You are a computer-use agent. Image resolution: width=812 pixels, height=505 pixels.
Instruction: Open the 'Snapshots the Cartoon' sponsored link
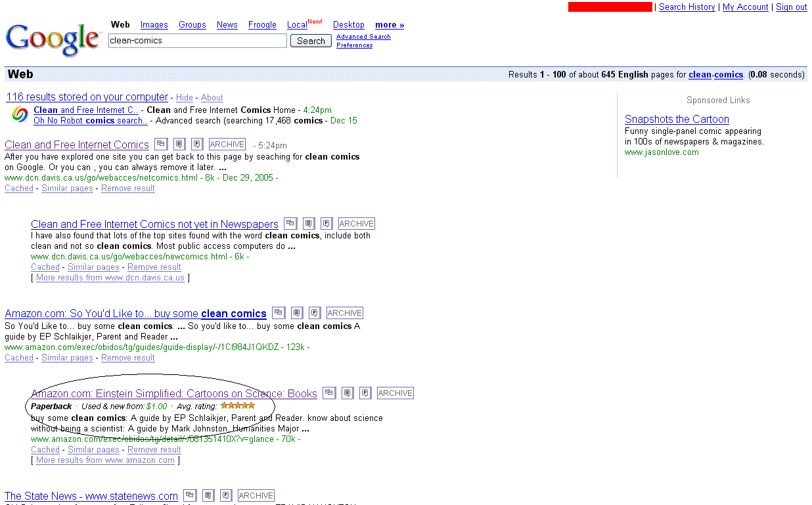[x=677, y=120]
